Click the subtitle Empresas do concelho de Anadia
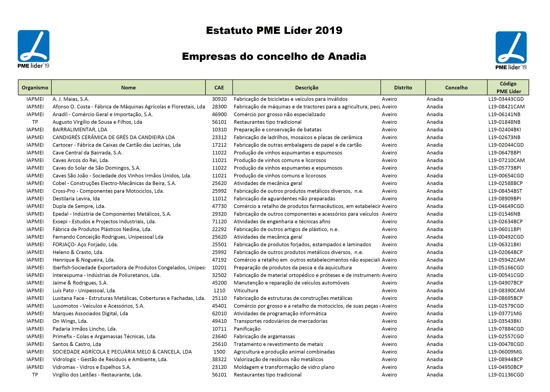This screenshot has height=392, width=550. tap(274, 56)
